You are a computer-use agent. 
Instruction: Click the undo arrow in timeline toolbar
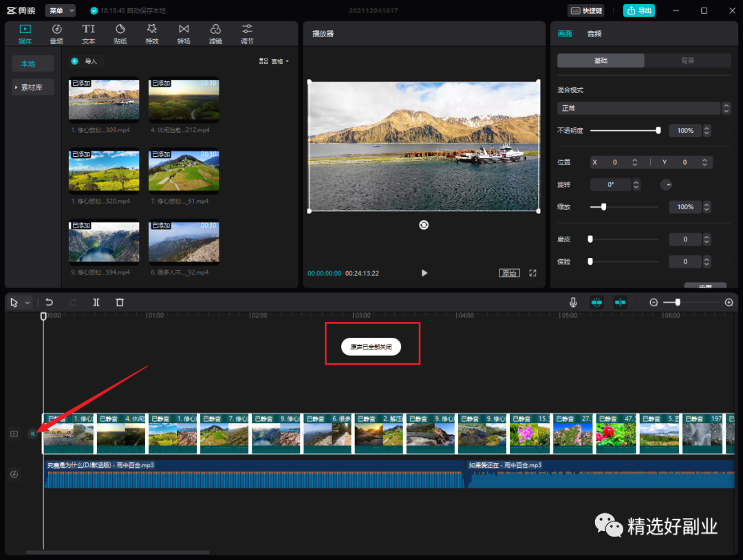coord(50,302)
